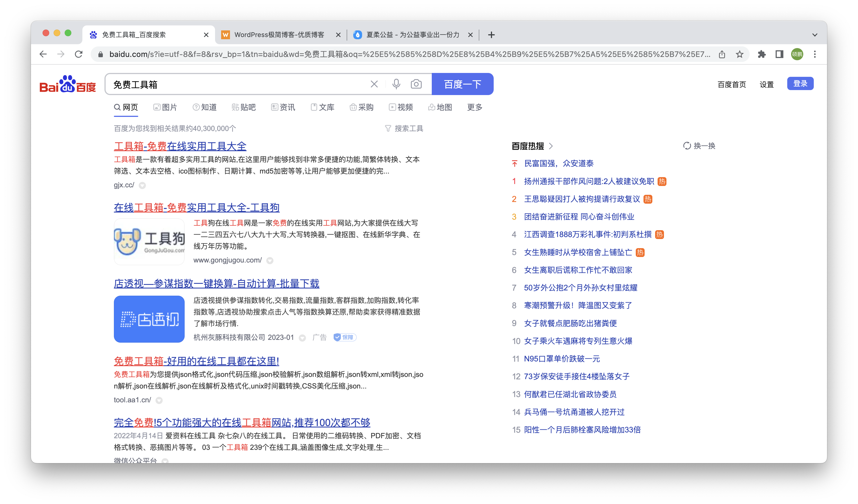The image size is (858, 504).
Task: Open result 店透视—参谋指数一键换算
Action: click(x=216, y=283)
